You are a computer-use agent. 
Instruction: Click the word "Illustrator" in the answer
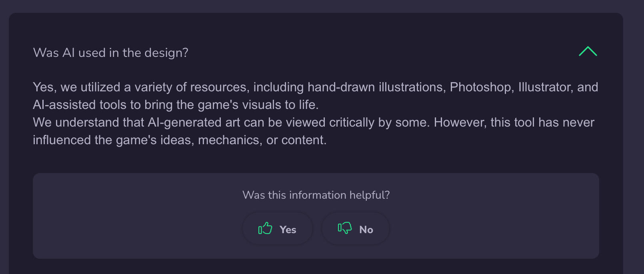[x=546, y=87]
